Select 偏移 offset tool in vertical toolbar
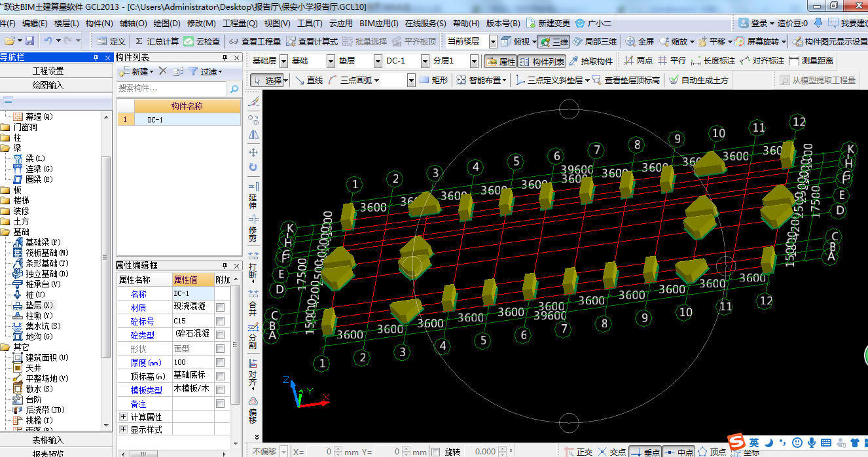The image size is (868, 457). click(x=253, y=410)
